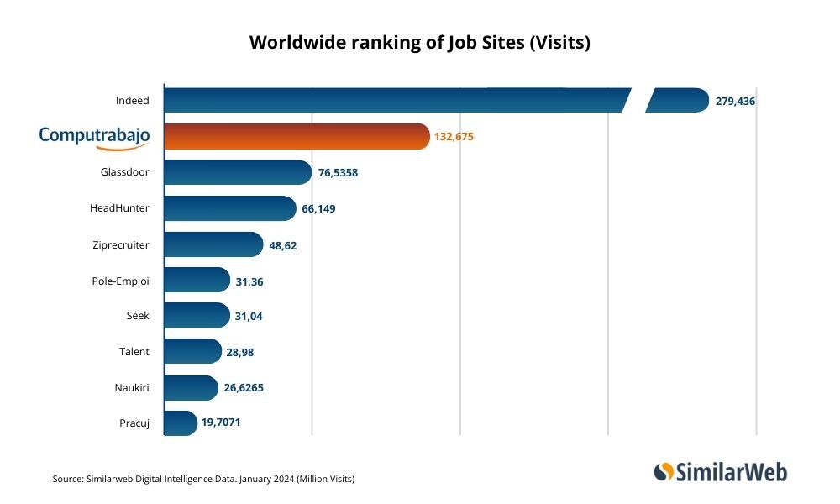Click the Computrabajo logo
This screenshot has height=504, width=840.
coord(94,138)
